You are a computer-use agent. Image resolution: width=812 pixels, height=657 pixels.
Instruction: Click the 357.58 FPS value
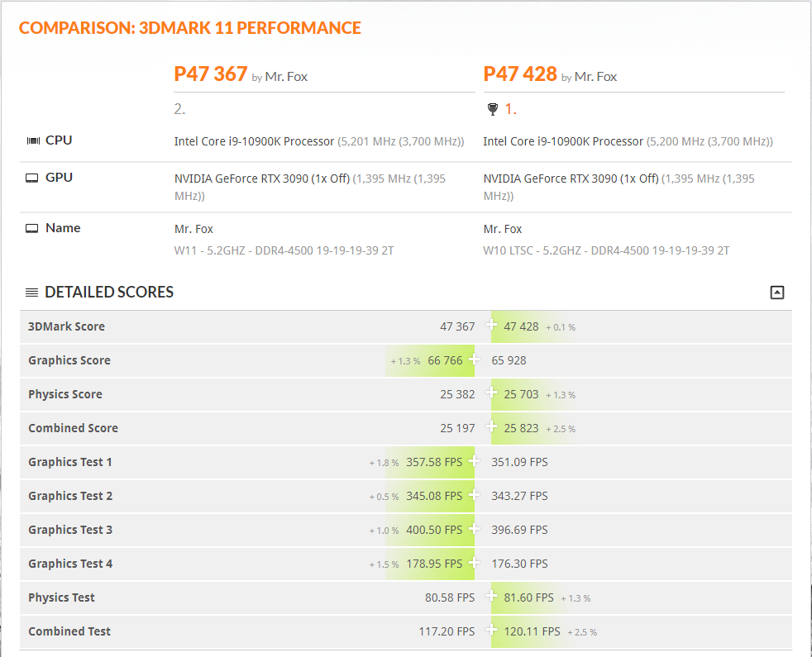(434, 462)
